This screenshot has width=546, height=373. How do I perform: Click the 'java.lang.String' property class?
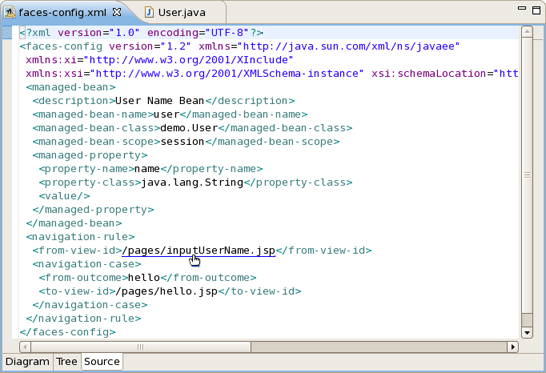point(192,182)
